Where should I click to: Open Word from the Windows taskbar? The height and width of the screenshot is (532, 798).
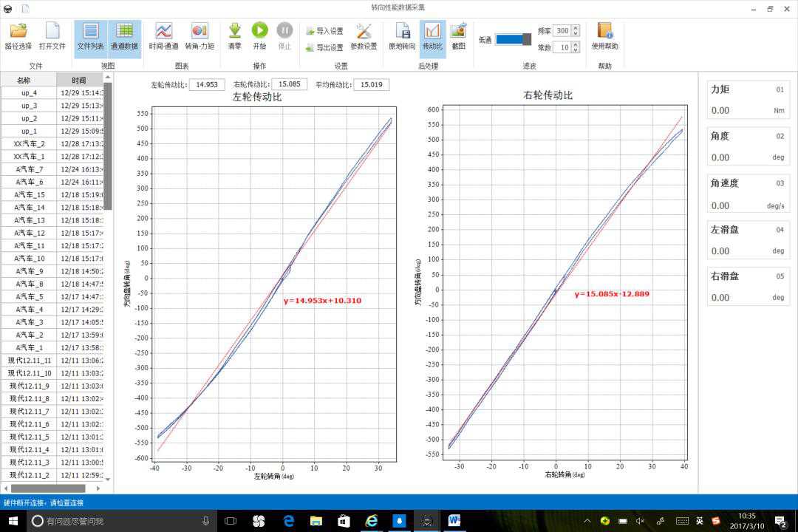pos(453,521)
